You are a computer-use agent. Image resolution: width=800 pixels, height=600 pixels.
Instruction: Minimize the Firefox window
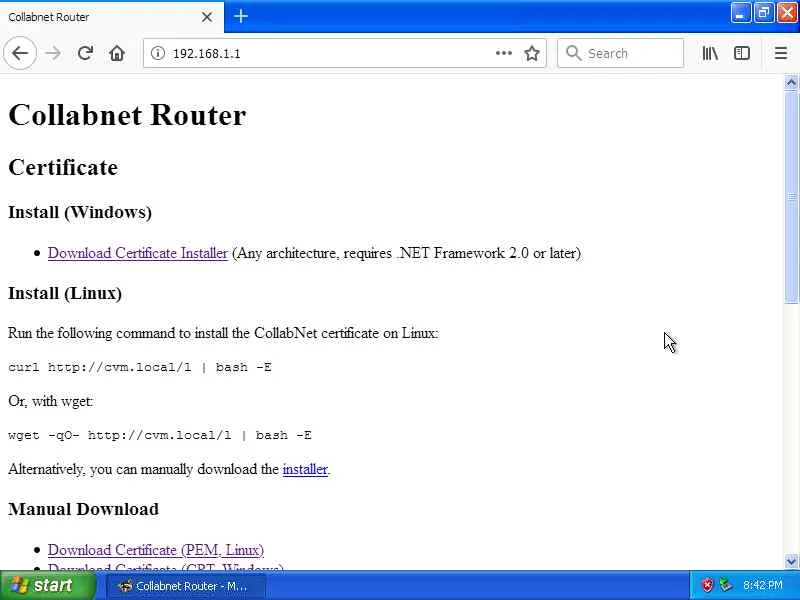(x=740, y=13)
